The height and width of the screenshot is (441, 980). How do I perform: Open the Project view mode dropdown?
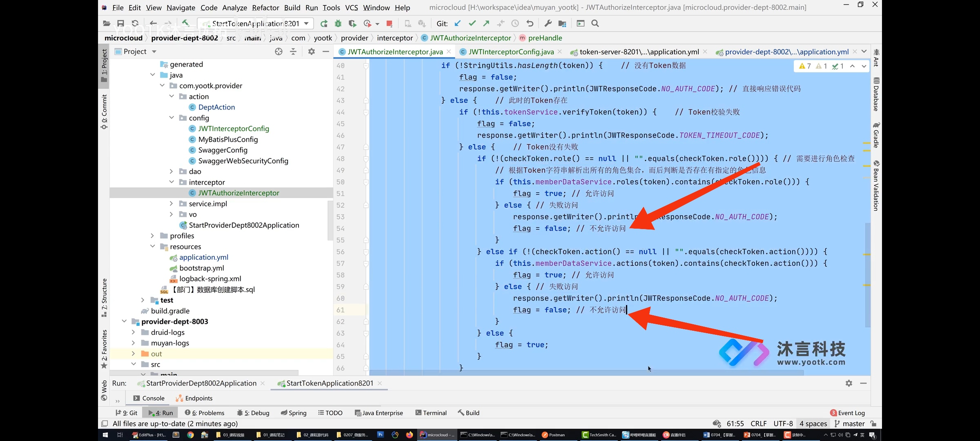154,51
